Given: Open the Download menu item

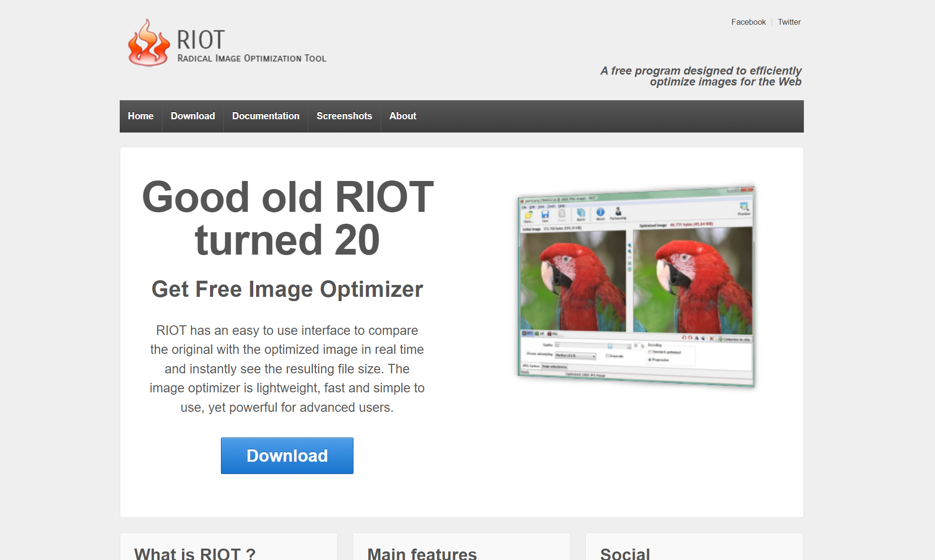Looking at the screenshot, I should [193, 116].
